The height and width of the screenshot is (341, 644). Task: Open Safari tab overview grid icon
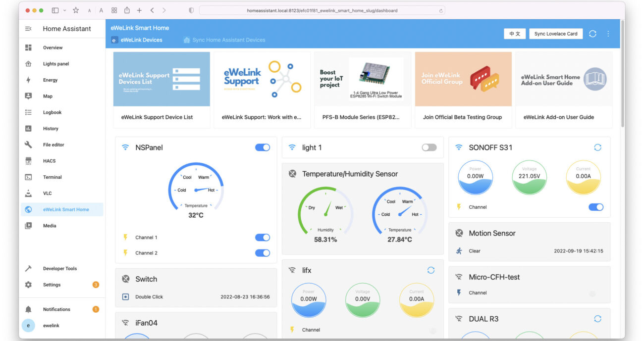114,10
